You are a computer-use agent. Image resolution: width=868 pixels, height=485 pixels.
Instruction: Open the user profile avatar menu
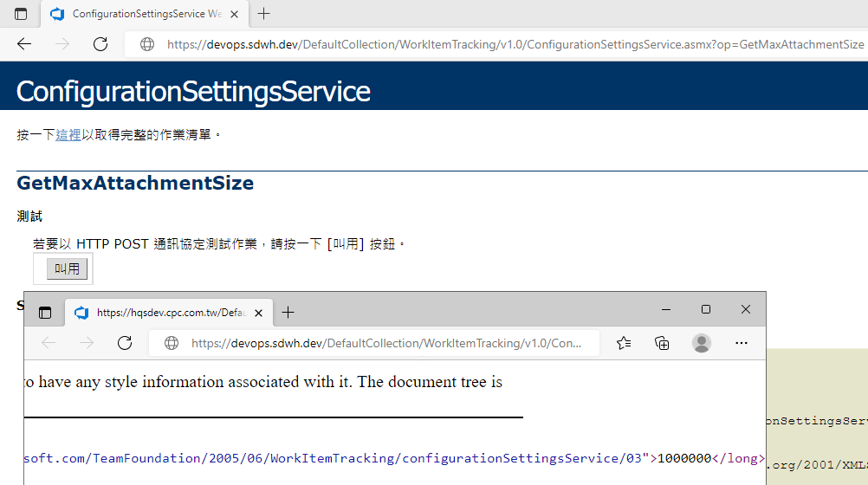[702, 343]
